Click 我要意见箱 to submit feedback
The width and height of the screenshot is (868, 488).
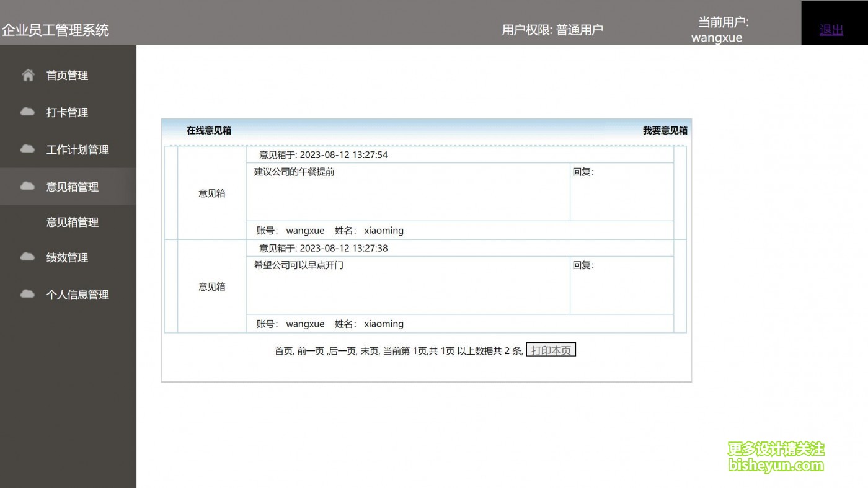pyautogui.click(x=665, y=131)
